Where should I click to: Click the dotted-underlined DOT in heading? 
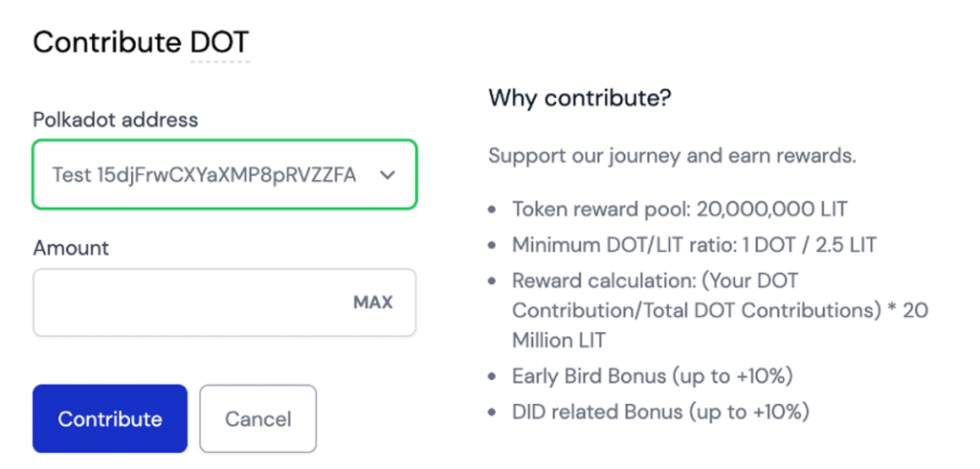[219, 42]
